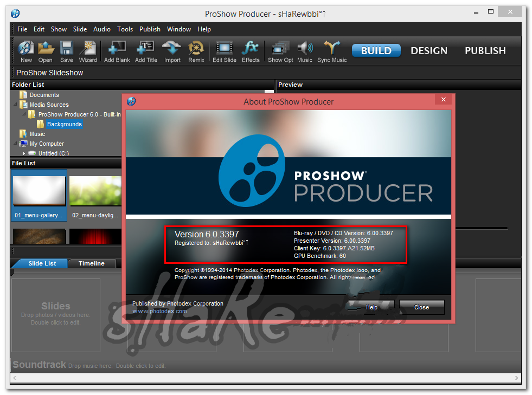Switch to the Slide List tab

click(42, 263)
